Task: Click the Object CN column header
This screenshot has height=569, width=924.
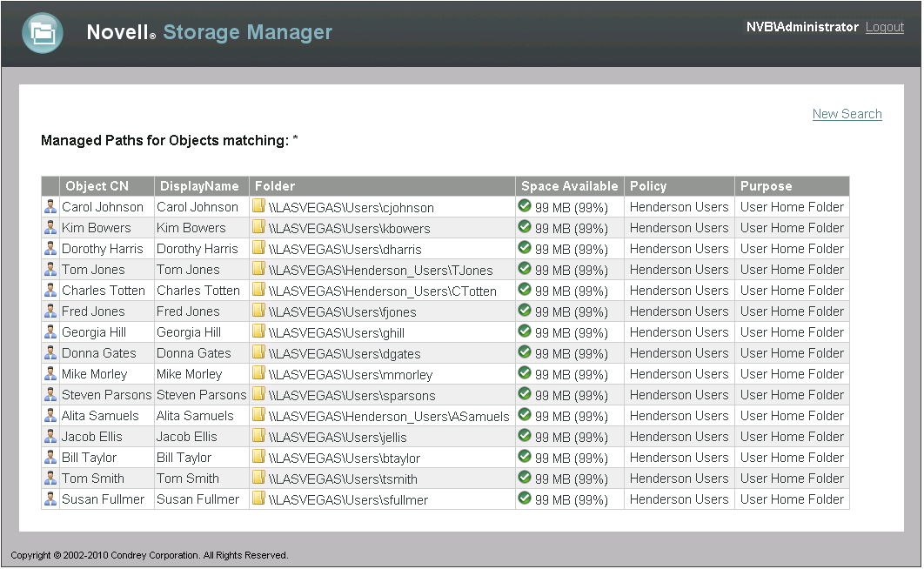Action: (97, 186)
